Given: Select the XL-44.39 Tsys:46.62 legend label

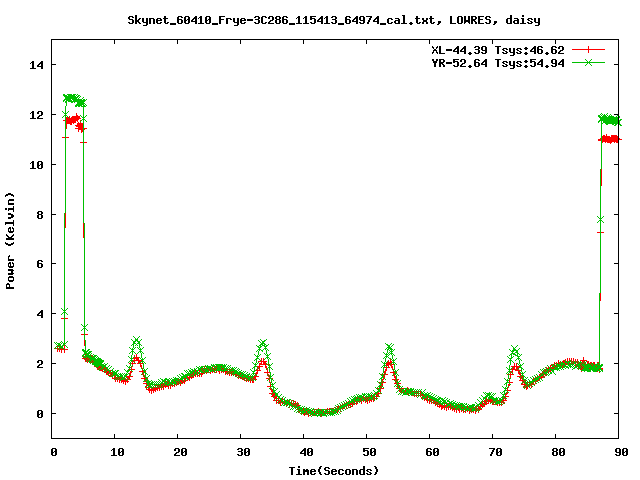Looking at the screenshot, I should (x=498, y=50).
